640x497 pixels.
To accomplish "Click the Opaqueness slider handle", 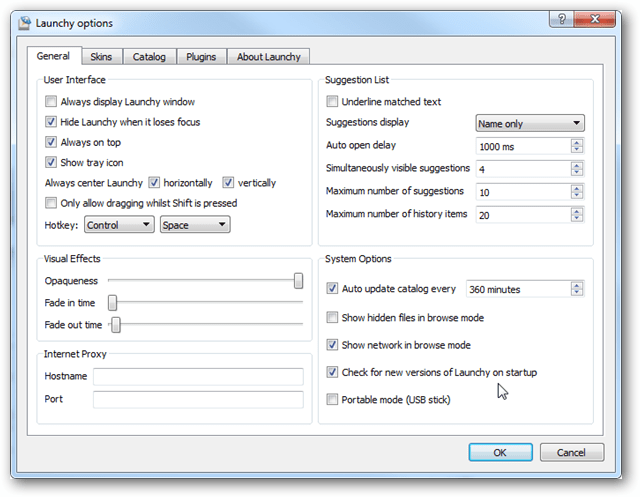I will [x=298, y=281].
